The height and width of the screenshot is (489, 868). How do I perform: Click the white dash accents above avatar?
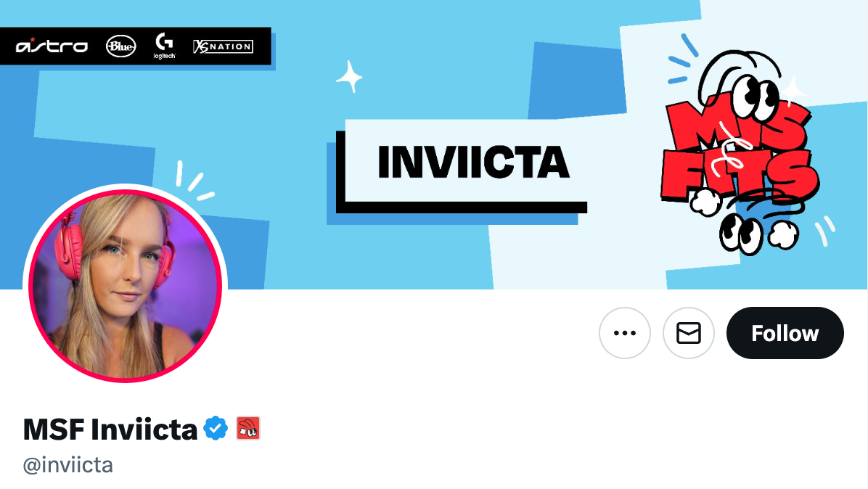coord(194,181)
